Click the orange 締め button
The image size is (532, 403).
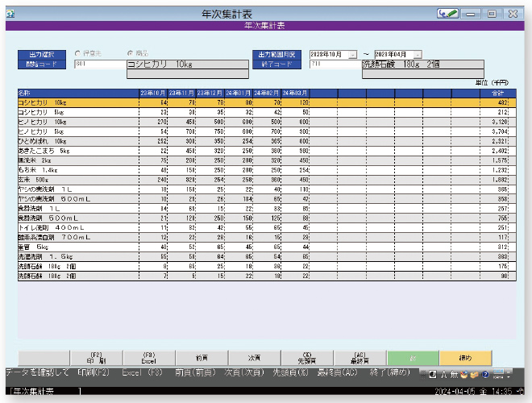[x=465, y=359]
